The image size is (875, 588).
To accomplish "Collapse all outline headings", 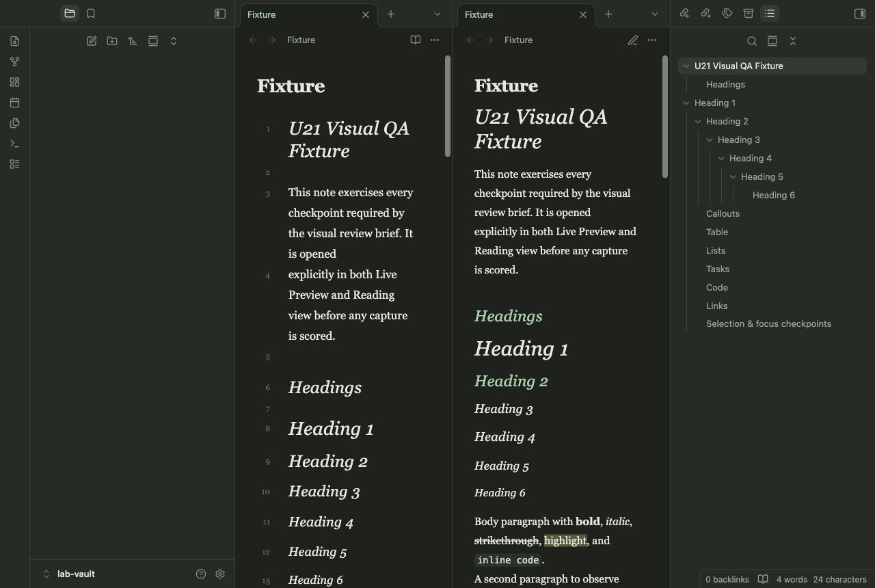I will [793, 41].
